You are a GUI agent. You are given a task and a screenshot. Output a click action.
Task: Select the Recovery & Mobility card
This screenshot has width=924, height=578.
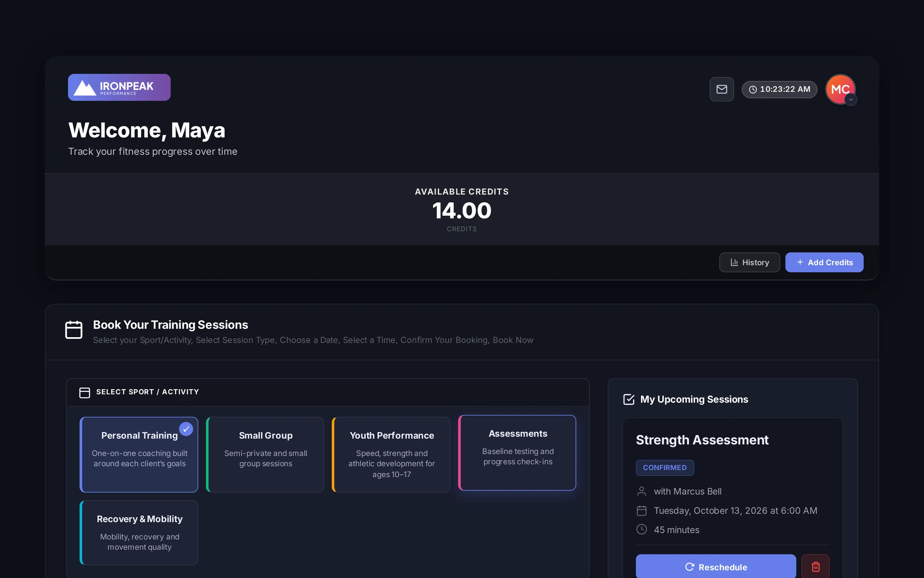point(139,533)
